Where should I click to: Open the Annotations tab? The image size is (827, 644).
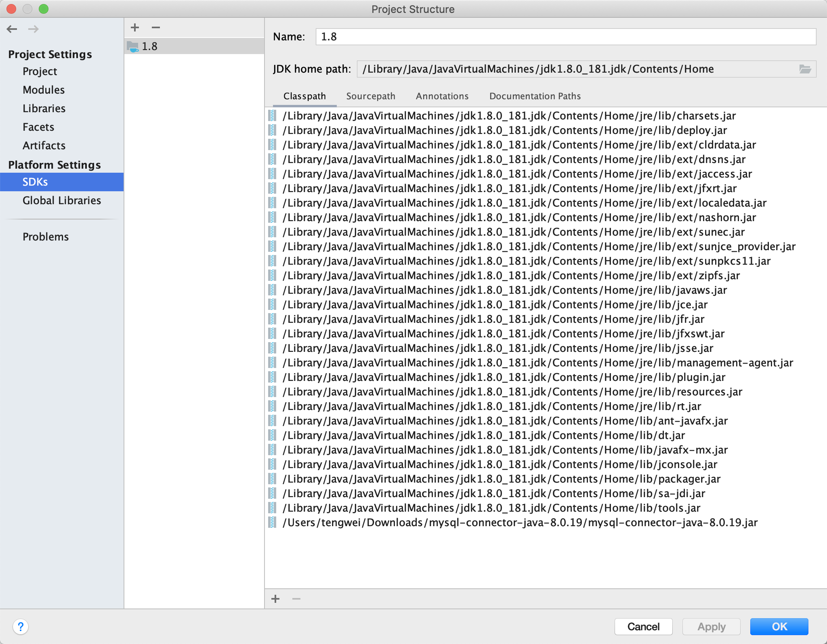click(442, 96)
